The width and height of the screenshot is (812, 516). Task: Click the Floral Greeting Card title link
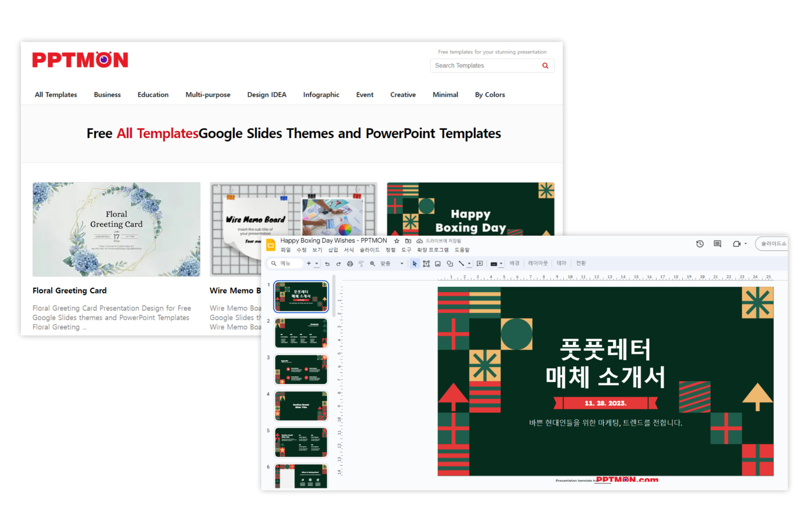70,291
